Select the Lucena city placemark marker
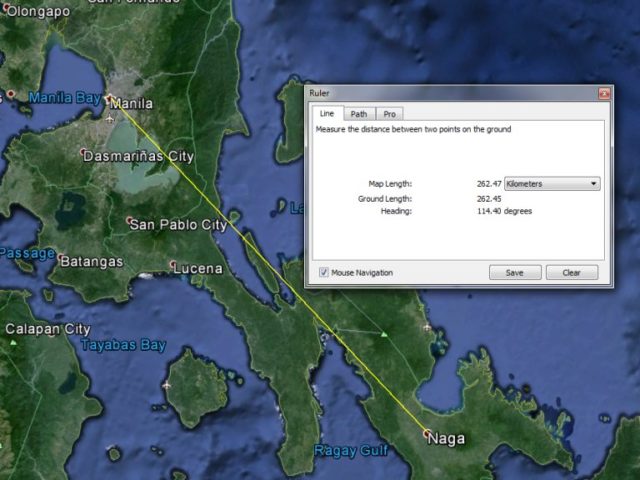 point(173,265)
